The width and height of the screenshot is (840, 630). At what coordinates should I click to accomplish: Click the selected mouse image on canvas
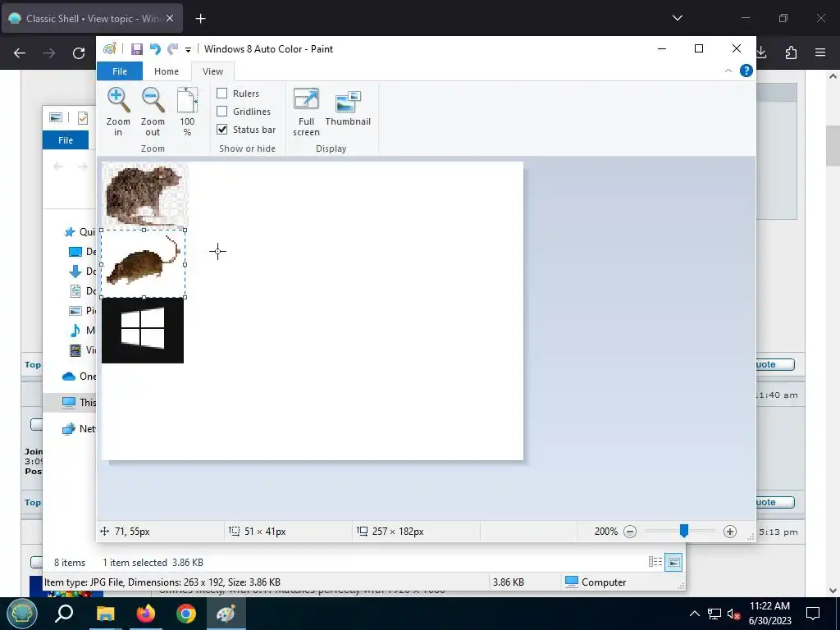(143, 263)
